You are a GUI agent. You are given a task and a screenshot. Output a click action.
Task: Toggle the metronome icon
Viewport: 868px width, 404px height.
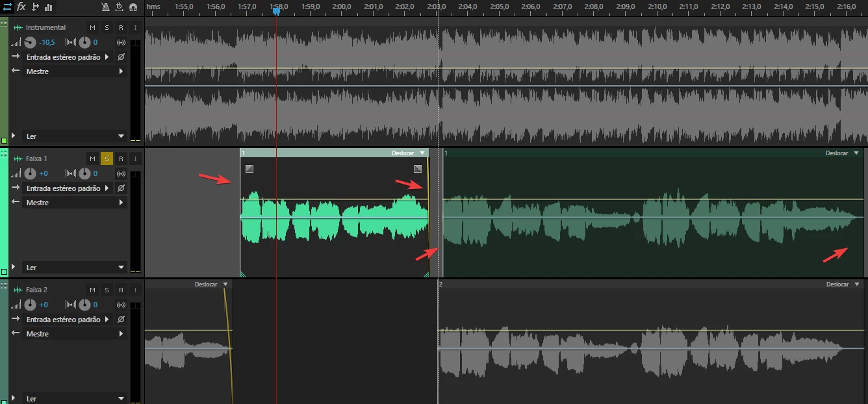point(106,7)
